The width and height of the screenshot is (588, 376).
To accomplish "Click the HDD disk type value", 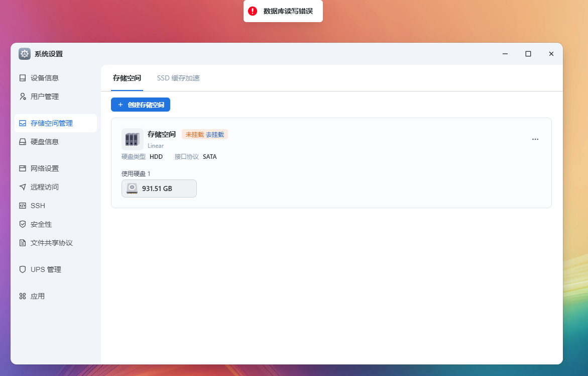I will coord(156,157).
